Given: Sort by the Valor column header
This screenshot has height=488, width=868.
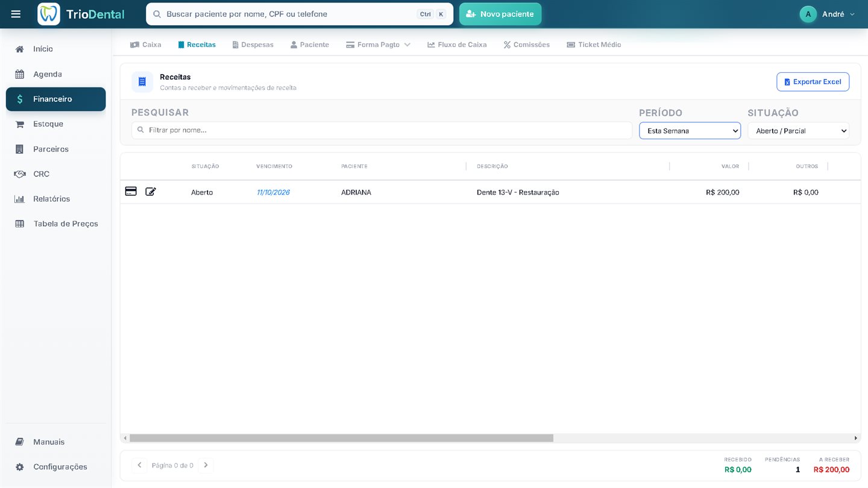Looking at the screenshot, I should pos(730,166).
